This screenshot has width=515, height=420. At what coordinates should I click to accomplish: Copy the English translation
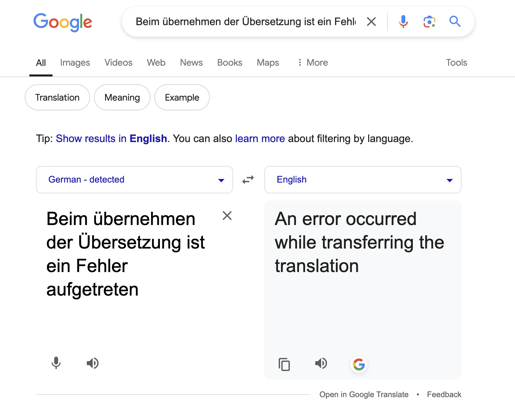tap(284, 364)
